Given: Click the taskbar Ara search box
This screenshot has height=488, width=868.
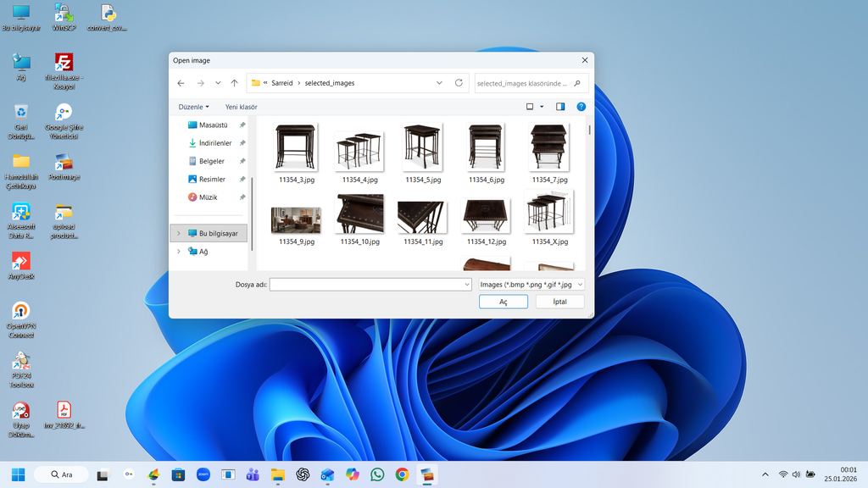Looking at the screenshot, I should point(61,474).
